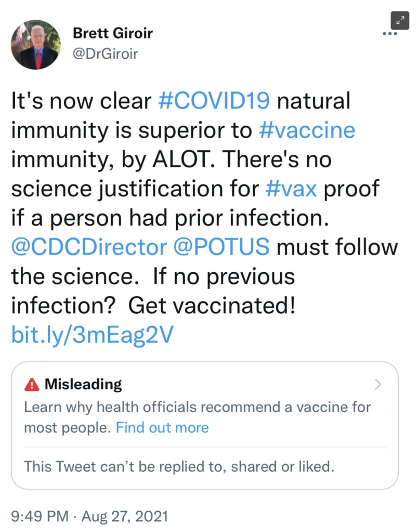The height and width of the screenshot is (532, 419).
Task: Click the red Misleading warning triangle icon
Action: click(32, 385)
